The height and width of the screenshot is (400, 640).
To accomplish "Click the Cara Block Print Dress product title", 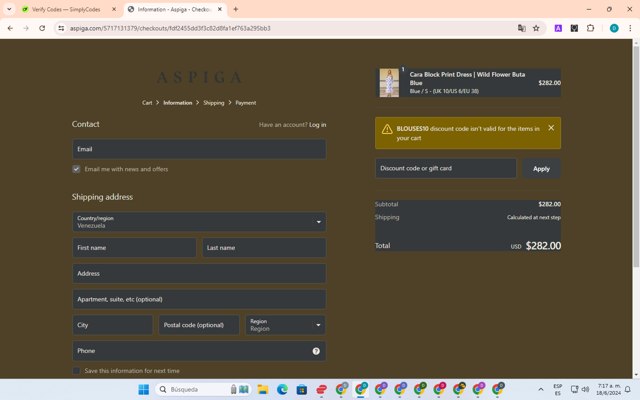I will 467,78.
